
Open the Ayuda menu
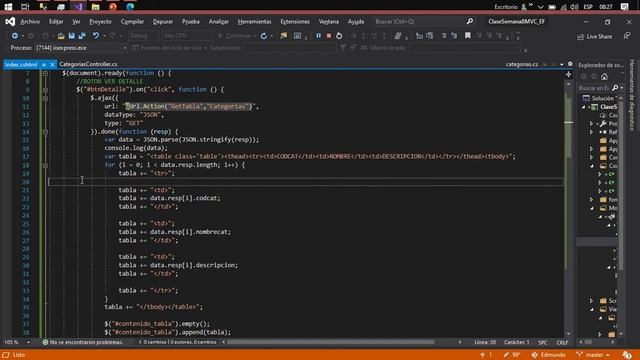coord(356,22)
